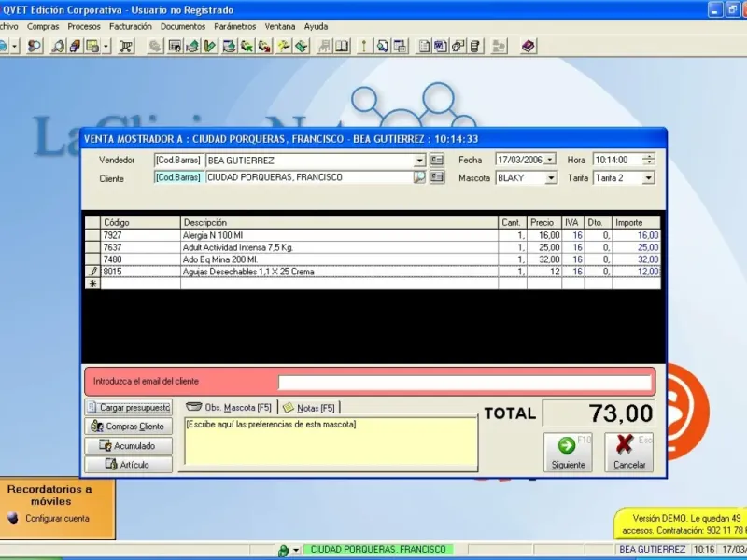Expand the Vendedor dropdown list
This screenshot has width=747, height=560.
pyautogui.click(x=419, y=160)
